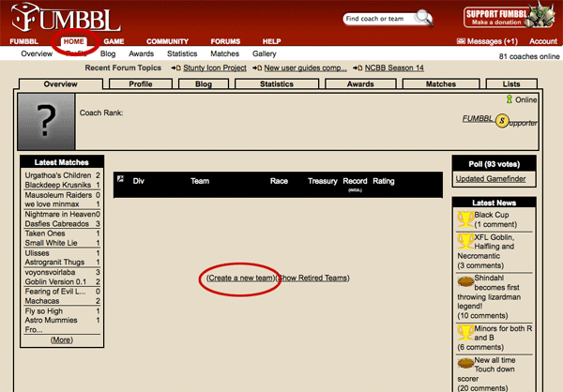Open the FUMBBL top menu item
Screen dimensions: 563x392
[x=23, y=41]
